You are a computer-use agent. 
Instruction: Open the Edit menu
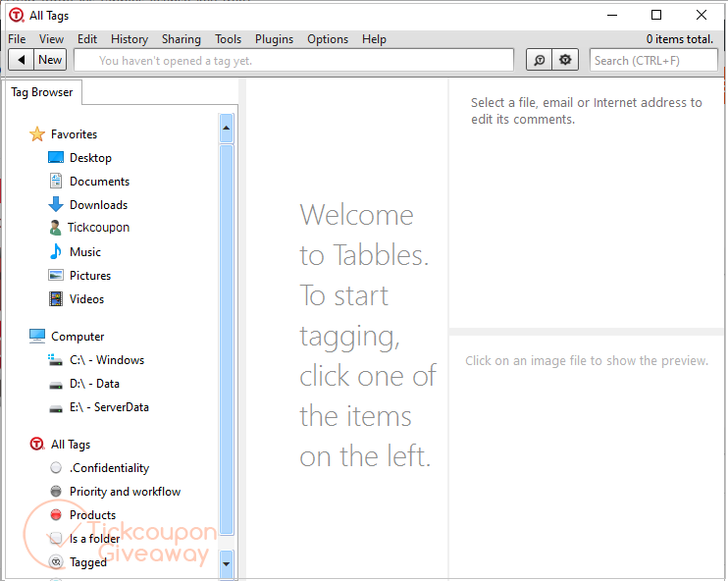87,39
